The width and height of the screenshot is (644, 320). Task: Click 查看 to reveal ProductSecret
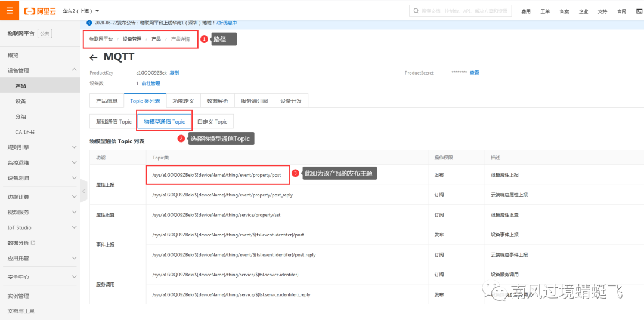tap(475, 73)
